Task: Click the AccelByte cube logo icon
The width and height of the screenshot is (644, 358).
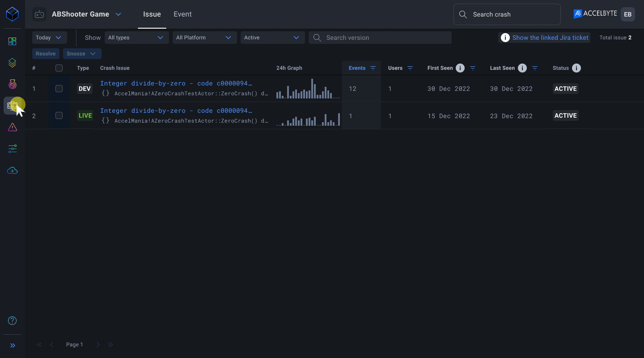Action: coord(13,14)
